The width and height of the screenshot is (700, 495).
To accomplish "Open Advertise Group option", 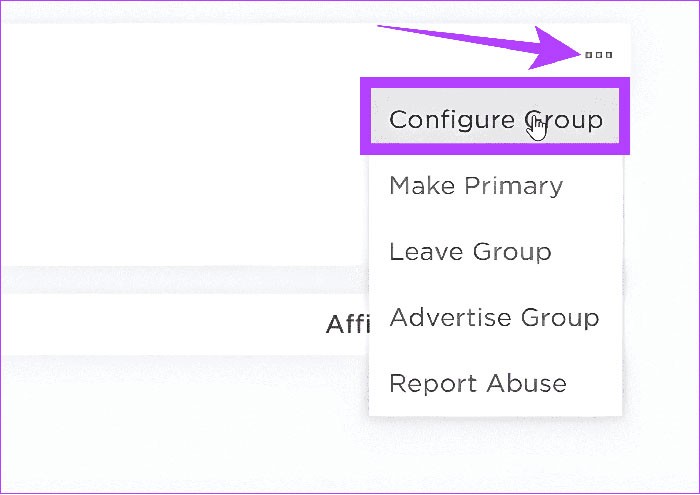I will (494, 318).
